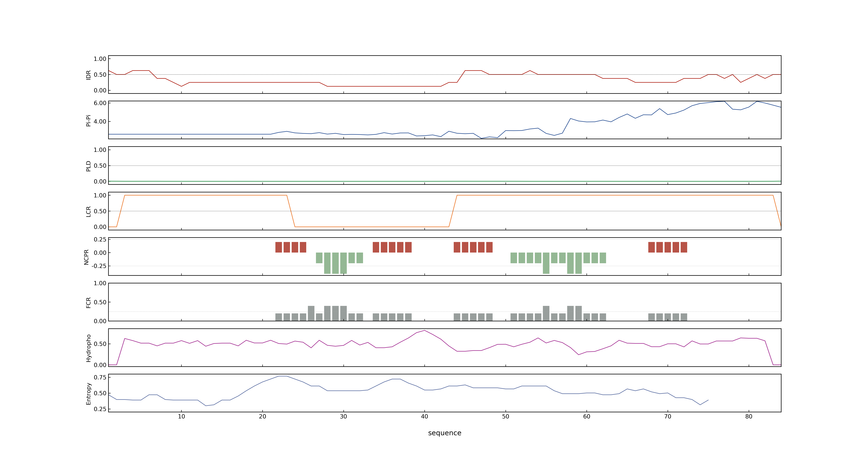This screenshot has height=463, width=868.
Task: Click the Hydropho y-axis label
Action: 88,348
